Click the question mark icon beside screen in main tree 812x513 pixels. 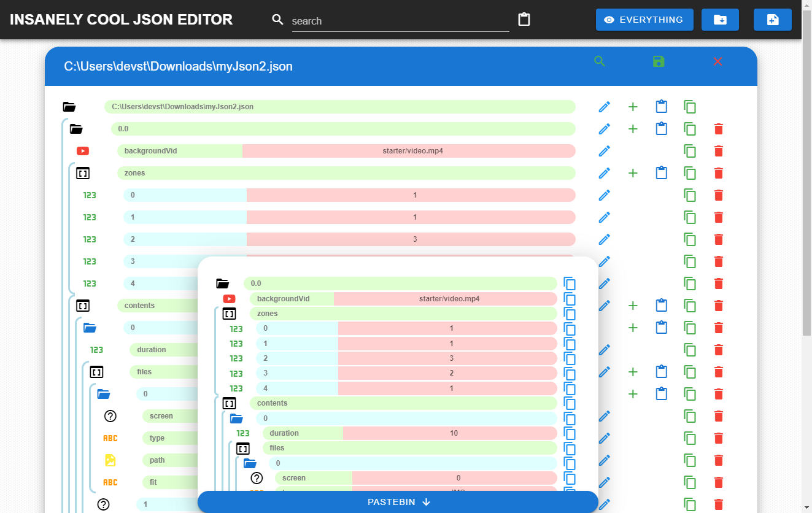(110, 416)
